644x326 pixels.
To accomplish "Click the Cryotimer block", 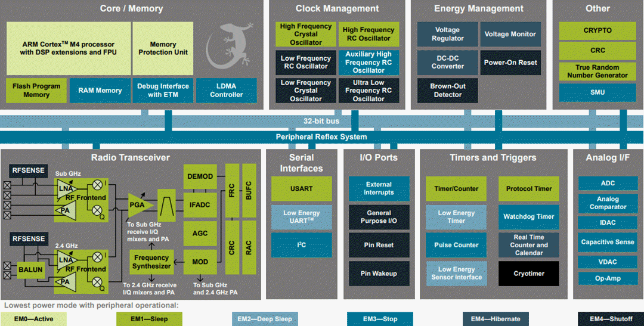I will [528, 274].
